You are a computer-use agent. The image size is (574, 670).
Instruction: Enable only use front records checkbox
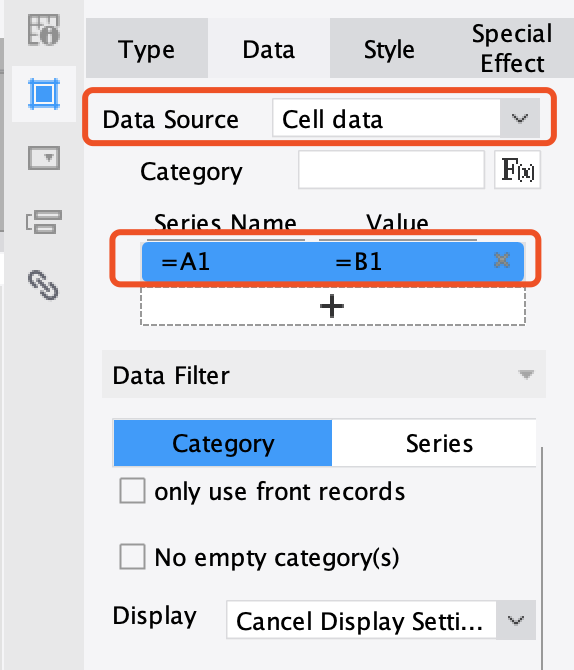click(x=132, y=491)
